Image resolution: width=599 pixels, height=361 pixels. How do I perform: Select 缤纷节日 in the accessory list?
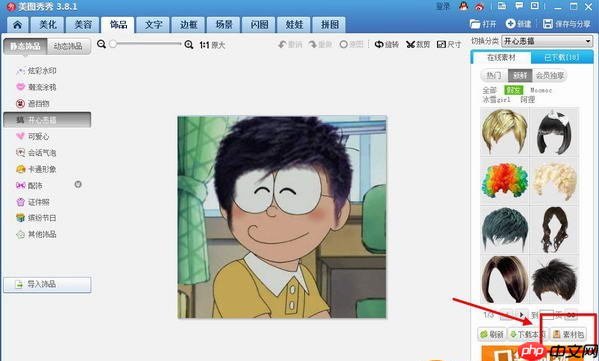tap(36, 218)
